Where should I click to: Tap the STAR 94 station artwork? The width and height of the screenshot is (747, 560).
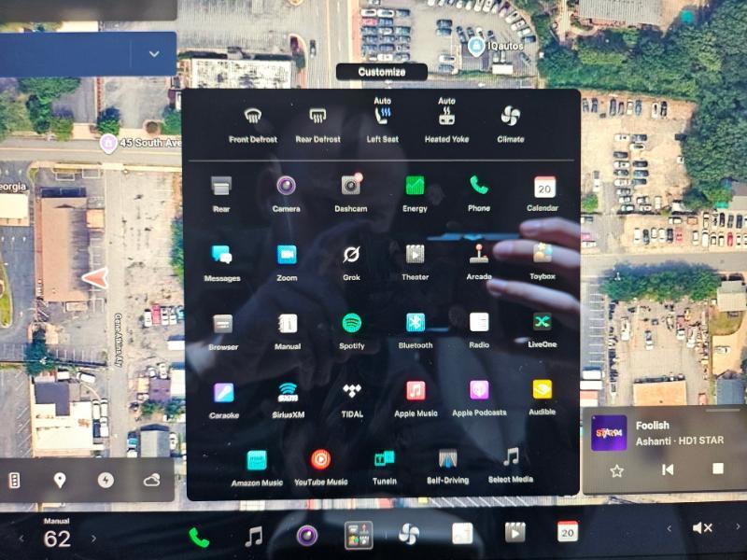(609, 433)
